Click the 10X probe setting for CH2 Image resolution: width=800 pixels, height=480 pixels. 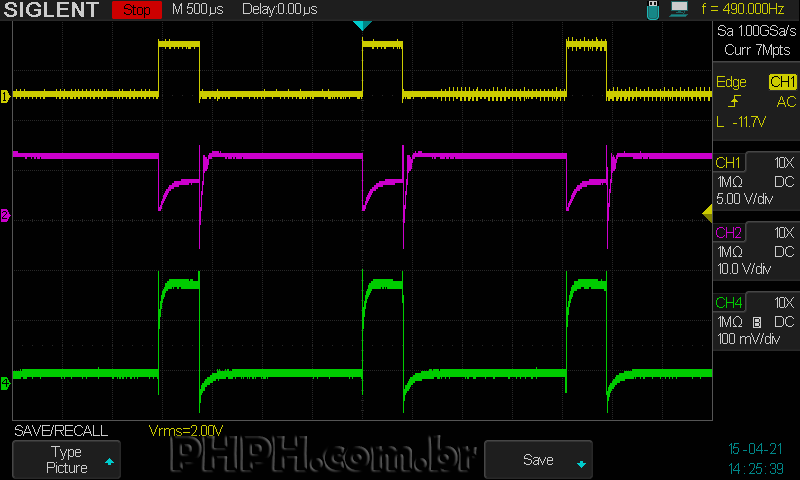click(784, 233)
